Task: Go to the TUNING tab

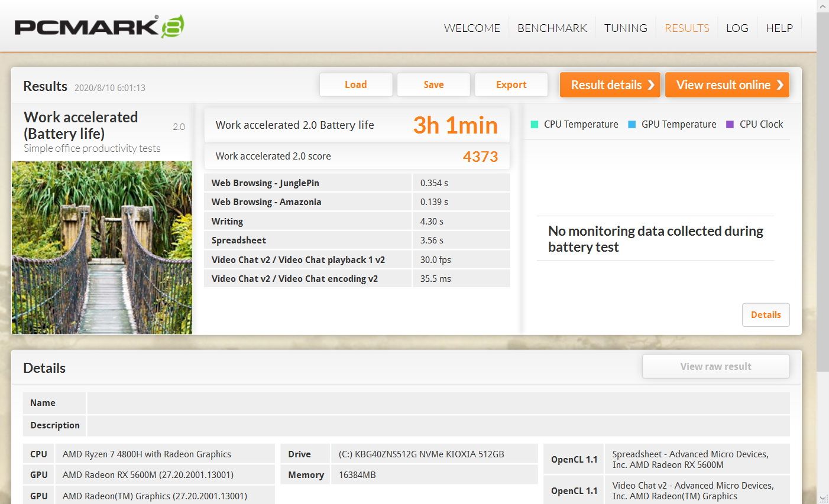Action: click(x=626, y=28)
